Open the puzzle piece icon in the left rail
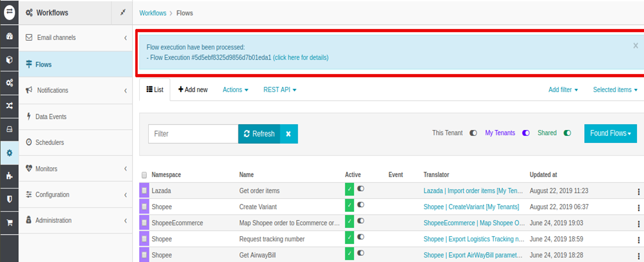The image size is (644, 262). [x=9, y=176]
